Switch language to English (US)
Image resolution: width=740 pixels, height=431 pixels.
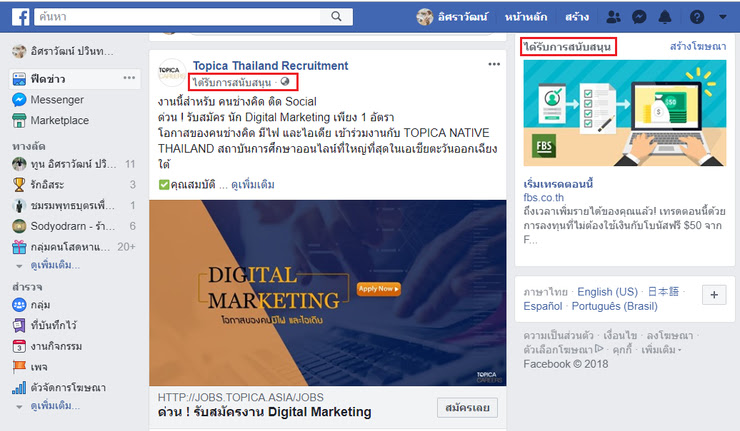coord(607,292)
